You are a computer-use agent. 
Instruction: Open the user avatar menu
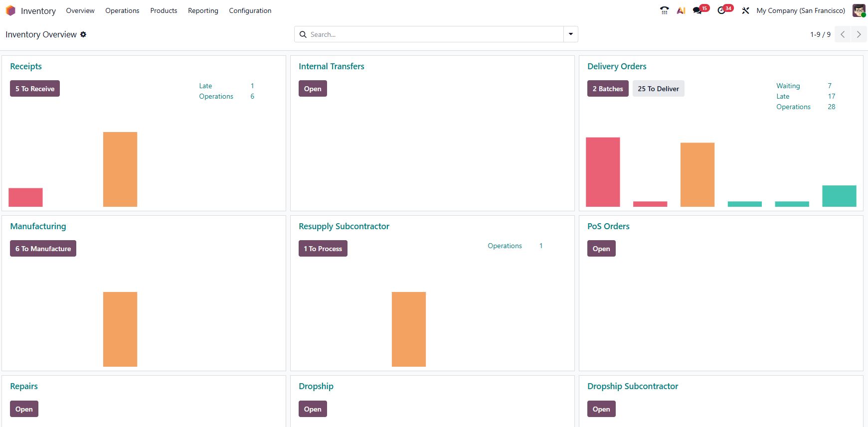[859, 10]
